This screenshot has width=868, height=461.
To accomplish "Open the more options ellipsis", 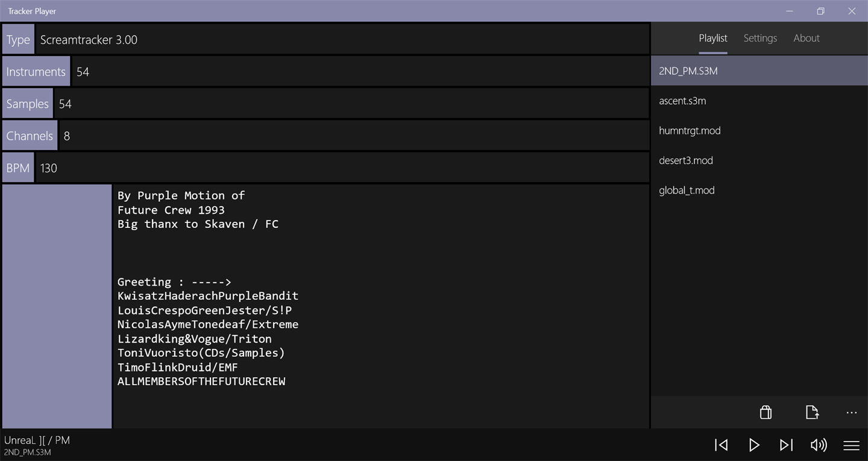I will 851,413.
